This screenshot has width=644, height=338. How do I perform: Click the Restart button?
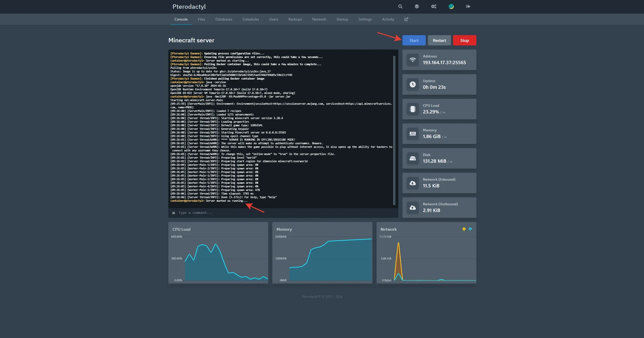coord(439,40)
